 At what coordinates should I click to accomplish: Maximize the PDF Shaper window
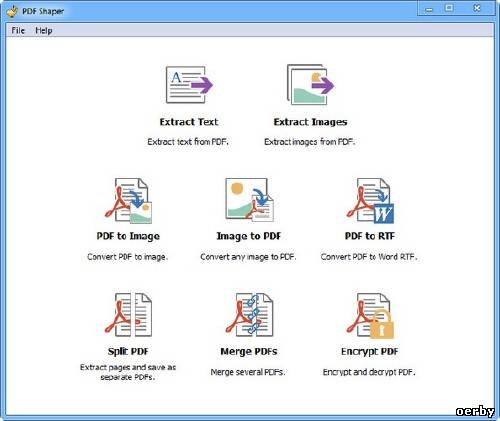[449, 8]
